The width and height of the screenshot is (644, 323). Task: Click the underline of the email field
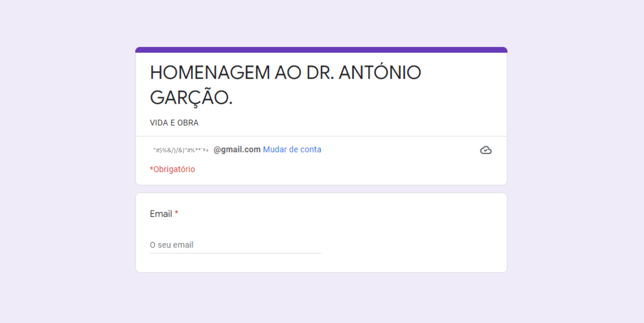click(x=235, y=253)
